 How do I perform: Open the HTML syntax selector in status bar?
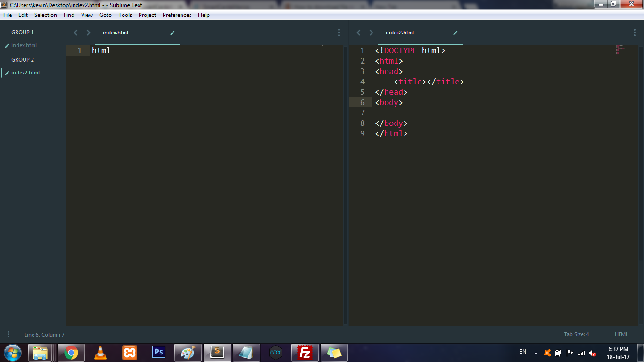pos(621,334)
